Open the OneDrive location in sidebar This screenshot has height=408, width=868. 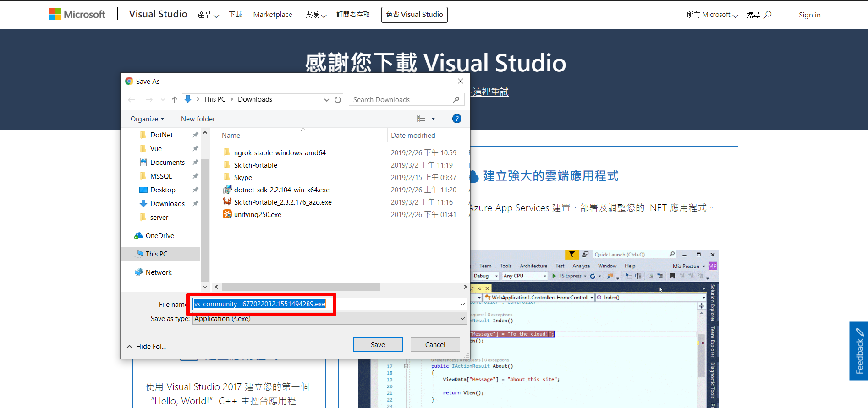(x=159, y=236)
